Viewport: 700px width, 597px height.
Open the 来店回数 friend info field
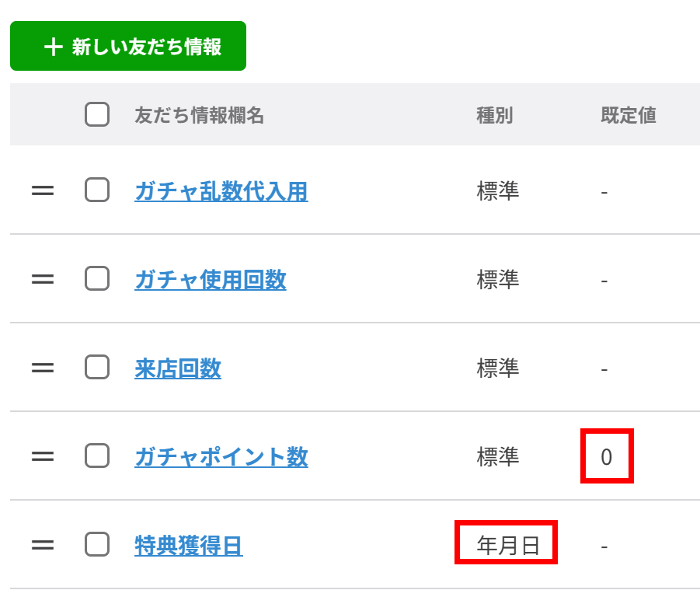click(x=177, y=367)
